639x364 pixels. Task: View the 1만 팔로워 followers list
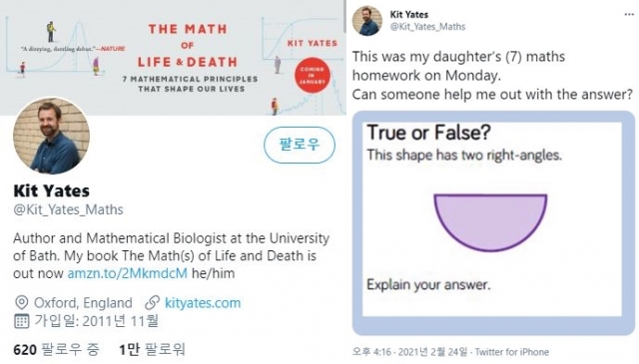point(152,349)
